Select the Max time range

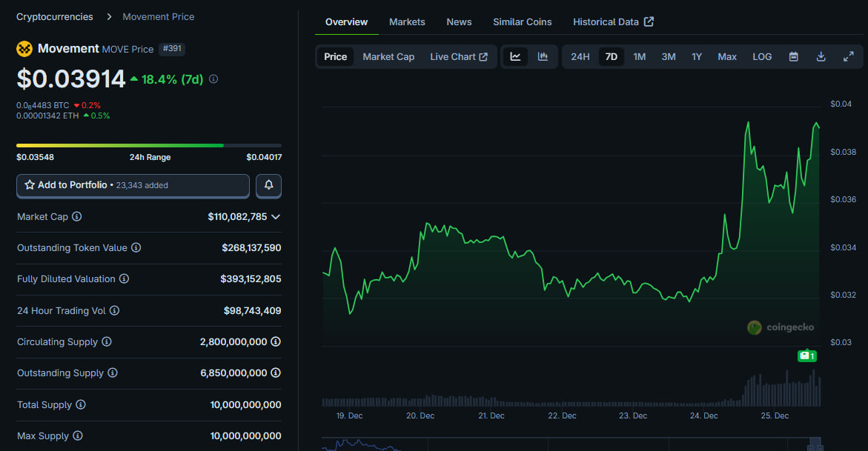click(x=727, y=57)
